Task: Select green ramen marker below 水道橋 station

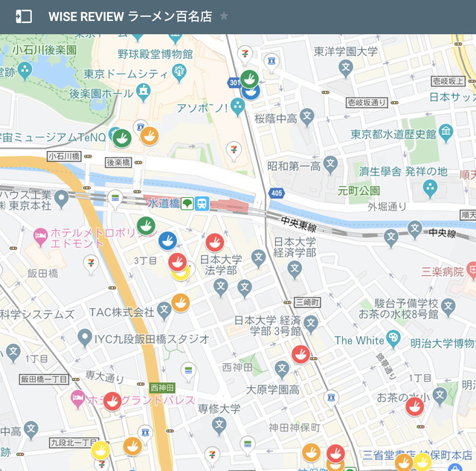Action: [146, 225]
